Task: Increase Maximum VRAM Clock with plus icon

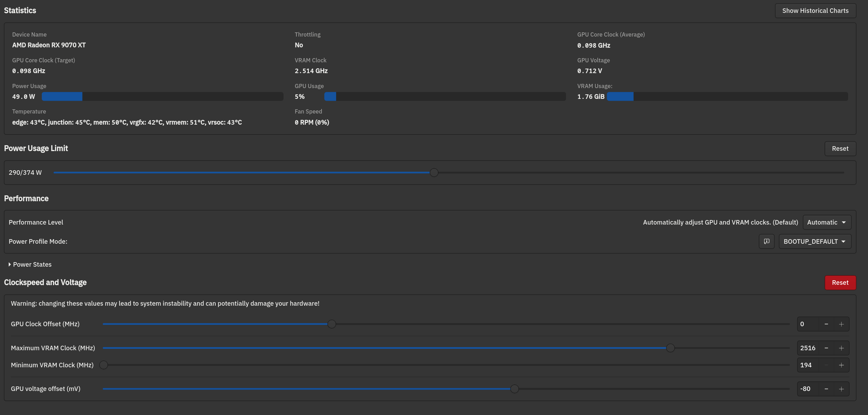Action: [x=841, y=348]
